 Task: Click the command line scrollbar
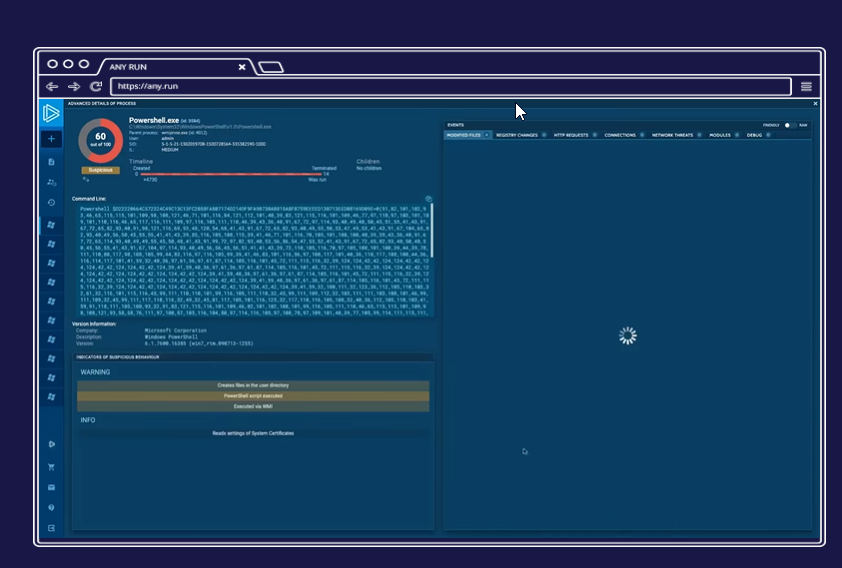[432, 231]
